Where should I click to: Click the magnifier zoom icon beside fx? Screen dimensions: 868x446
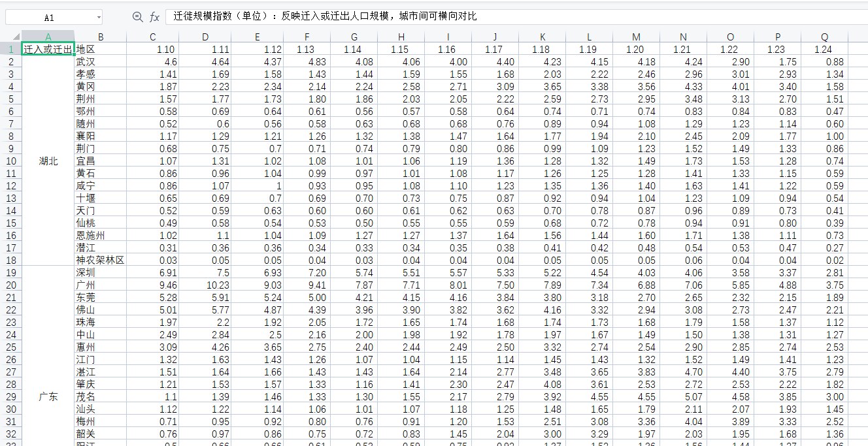(x=137, y=17)
